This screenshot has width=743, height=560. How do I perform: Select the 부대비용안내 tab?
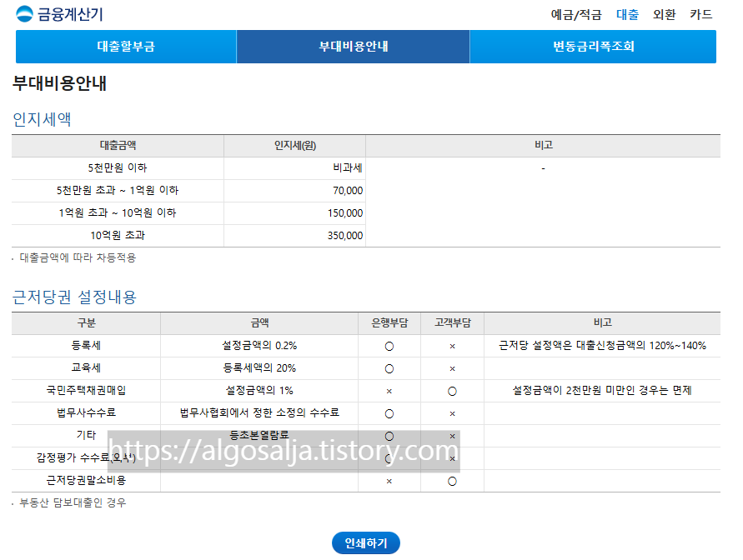[x=353, y=47]
